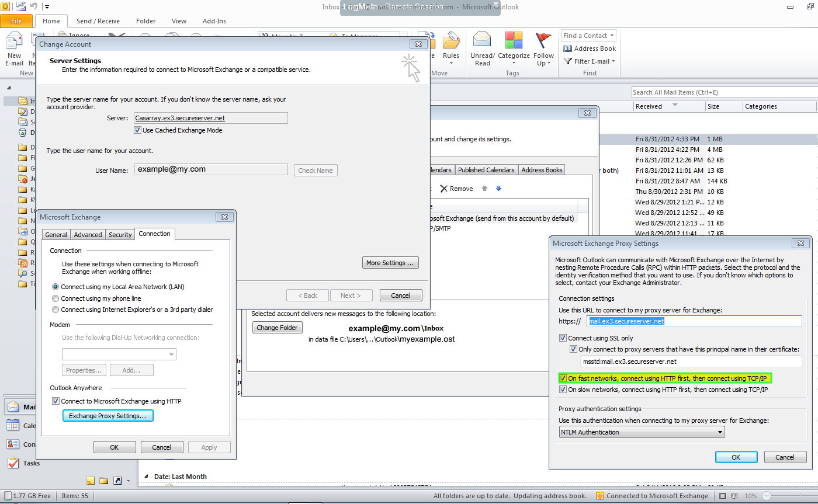Toggle Only connect to proxy servers with principal name
Image resolution: width=818 pixels, height=504 pixels.
[x=574, y=349]
